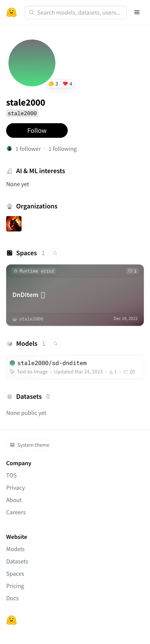Click the follower avatar icon
This screenshot has height=644, width=150.
9,149
